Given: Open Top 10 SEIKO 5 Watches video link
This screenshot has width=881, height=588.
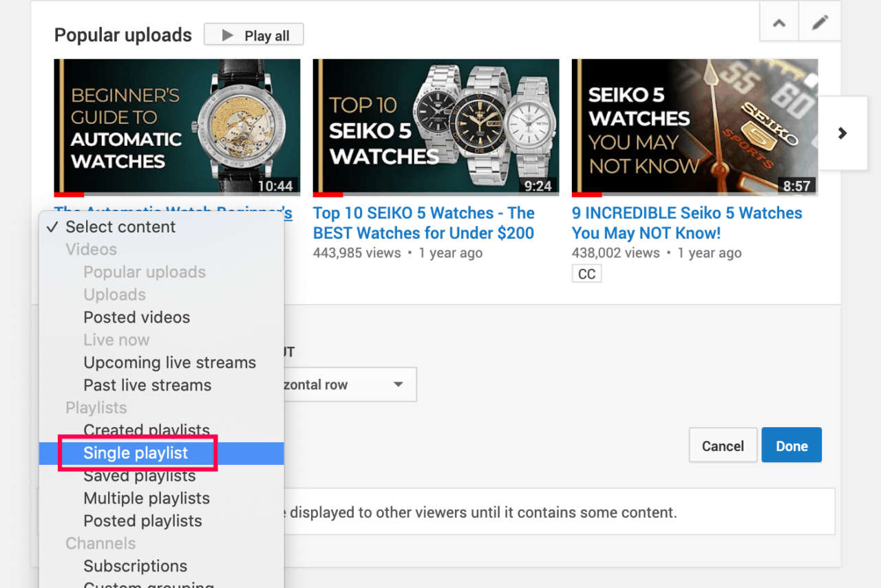Looking at the screenshot, I should point(424,223).
